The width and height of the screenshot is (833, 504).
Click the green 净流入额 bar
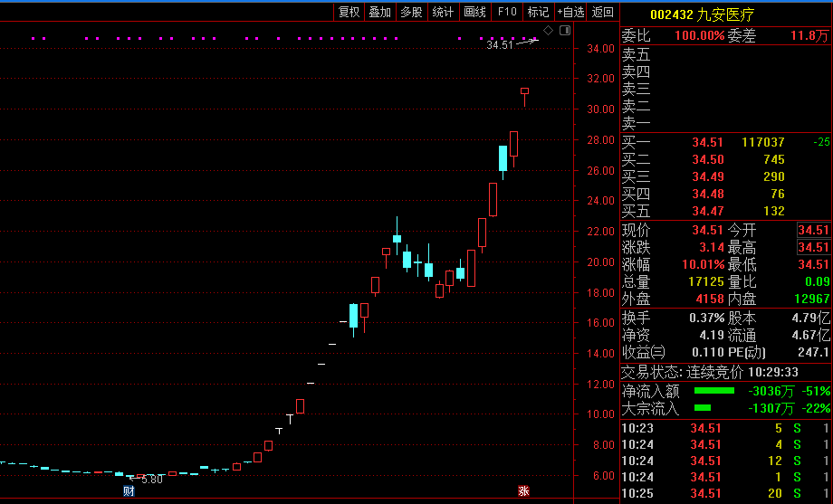714,391
